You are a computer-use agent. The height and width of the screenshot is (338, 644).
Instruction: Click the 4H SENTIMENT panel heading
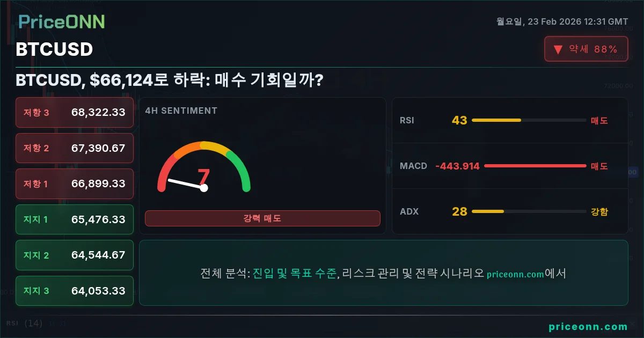(181, 111)
